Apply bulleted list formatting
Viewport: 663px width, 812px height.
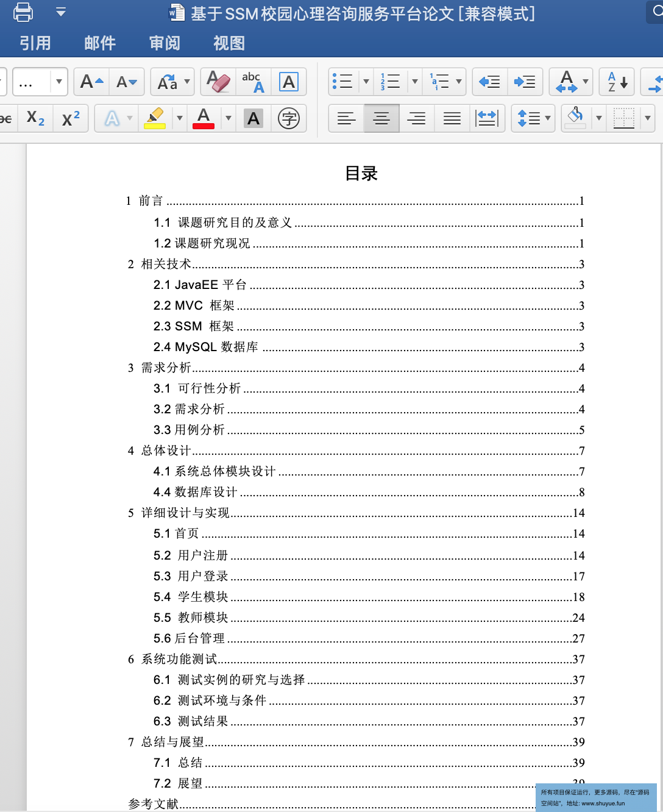click(342, 82)
